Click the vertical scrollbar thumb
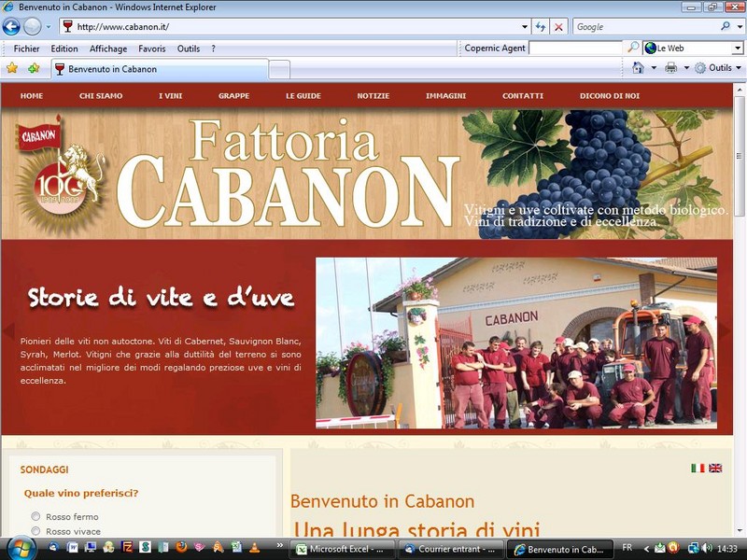The width and height of the screenshot is (747, 560). (740, 156)
